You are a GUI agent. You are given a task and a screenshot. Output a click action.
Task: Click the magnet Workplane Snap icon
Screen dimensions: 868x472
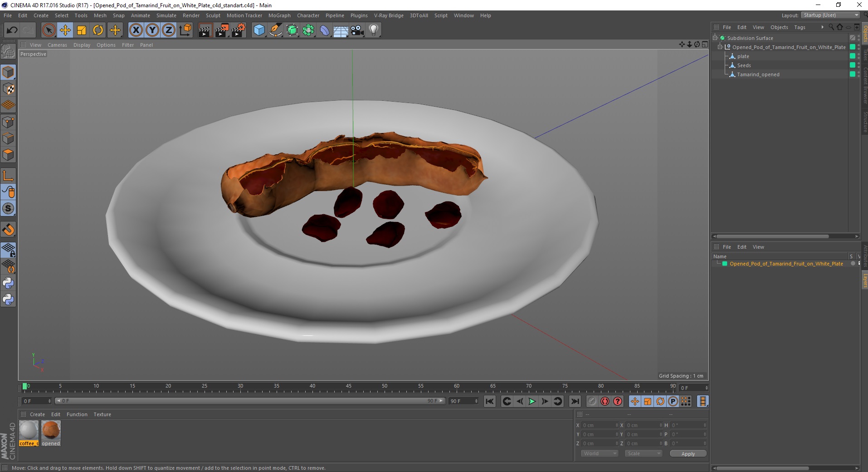click(x=8, y=230)
